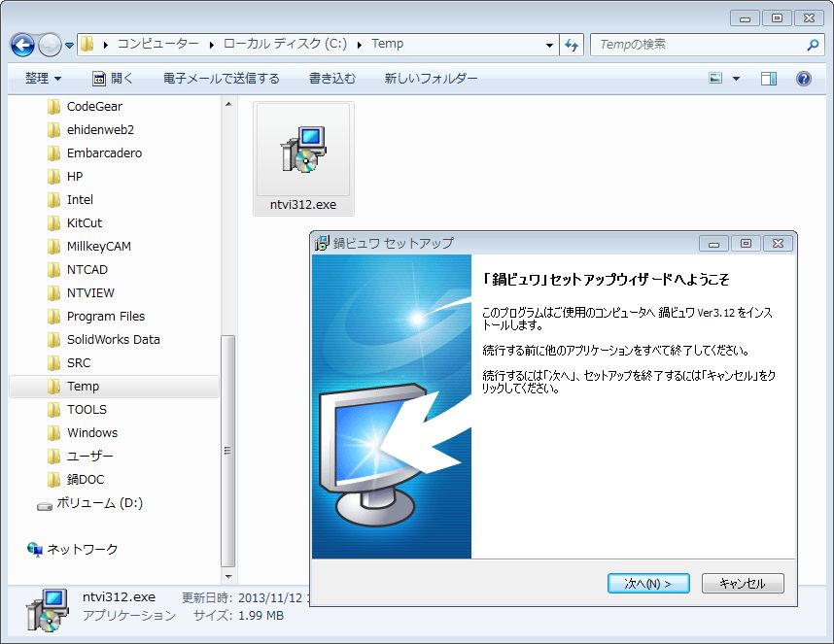The image size is (834, 644).
Task: Select the MillkeyCAM folder in the tree
Action: pyautogui.click(x=98, y=247)
